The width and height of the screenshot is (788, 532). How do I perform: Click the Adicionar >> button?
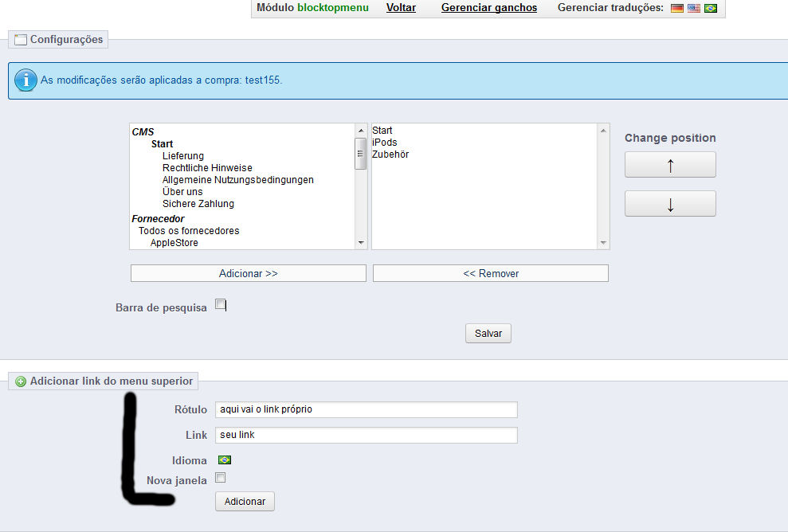(x=249, y=273)
